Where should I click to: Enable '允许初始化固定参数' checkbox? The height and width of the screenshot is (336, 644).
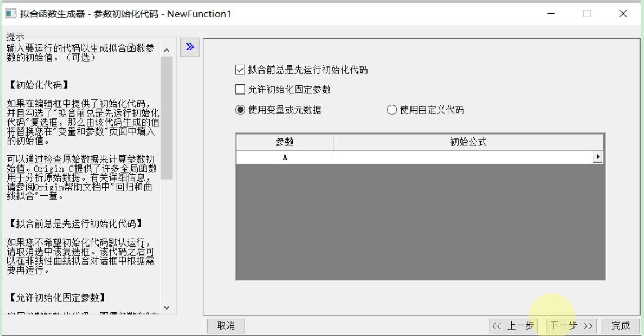click(240, 89)
